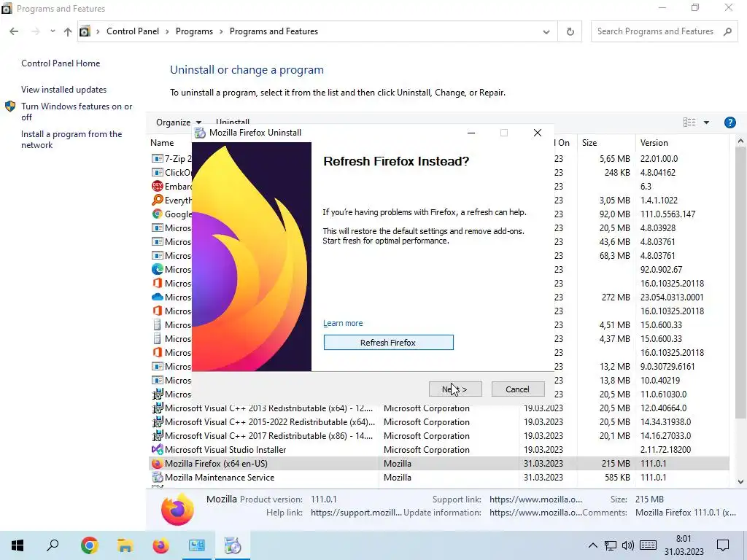The width and height of the screenshot is (747, 560).
Task: Go up one level with up arrow
Action: 68,31
